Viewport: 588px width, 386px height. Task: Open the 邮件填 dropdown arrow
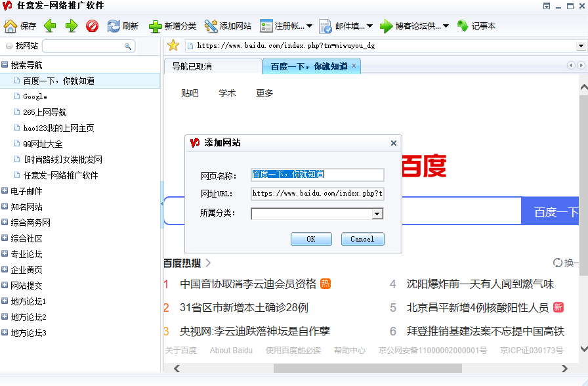point(369,26)
